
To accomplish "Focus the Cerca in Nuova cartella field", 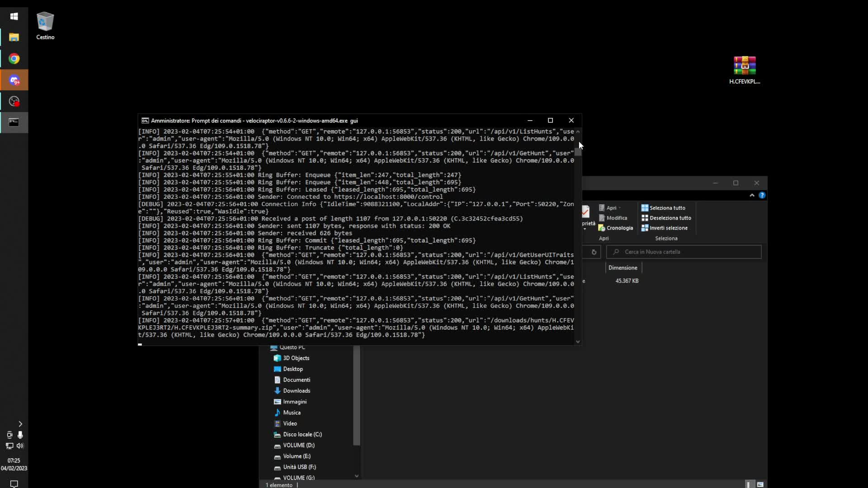I will 684,252.
